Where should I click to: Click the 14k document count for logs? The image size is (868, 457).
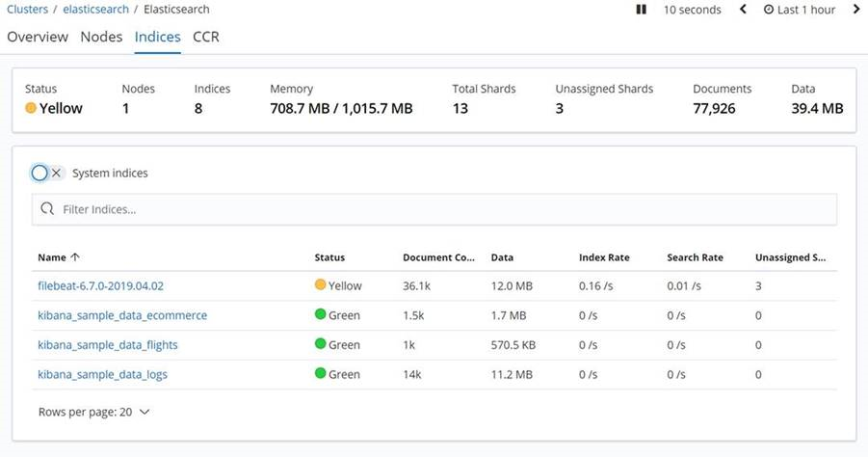412,374
